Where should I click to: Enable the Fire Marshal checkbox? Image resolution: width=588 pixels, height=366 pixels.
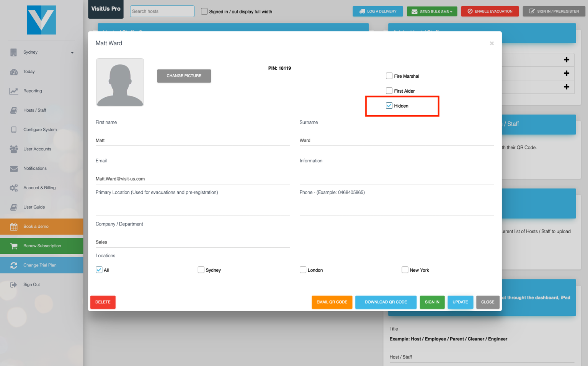[x=389, y=76]
